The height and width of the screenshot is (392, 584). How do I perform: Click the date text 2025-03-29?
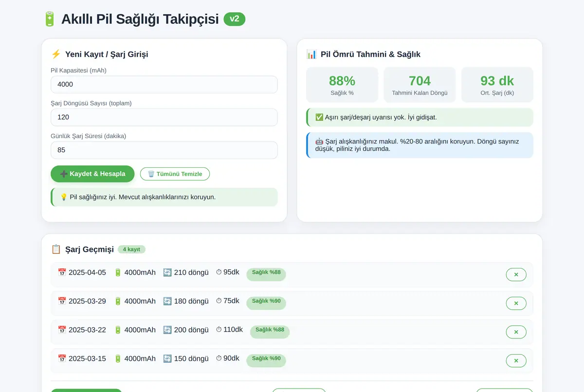(87, 301)
